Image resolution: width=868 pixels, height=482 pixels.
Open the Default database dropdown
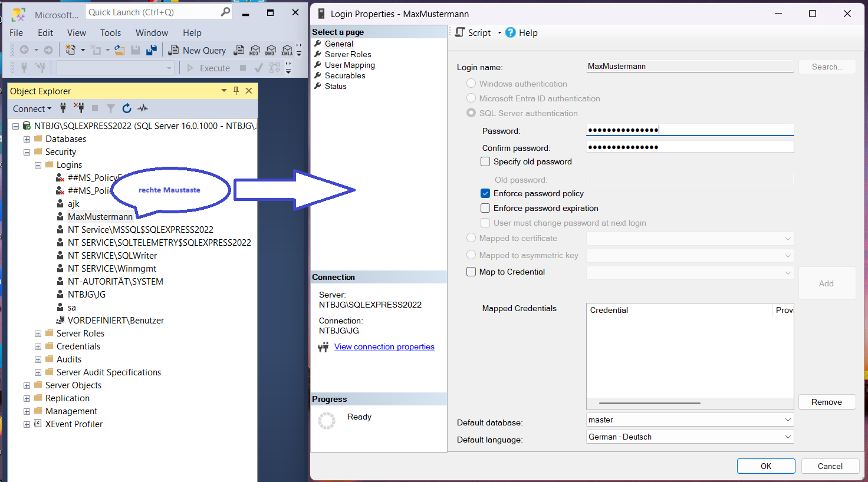pyautogui.click(x=788, y=420)
